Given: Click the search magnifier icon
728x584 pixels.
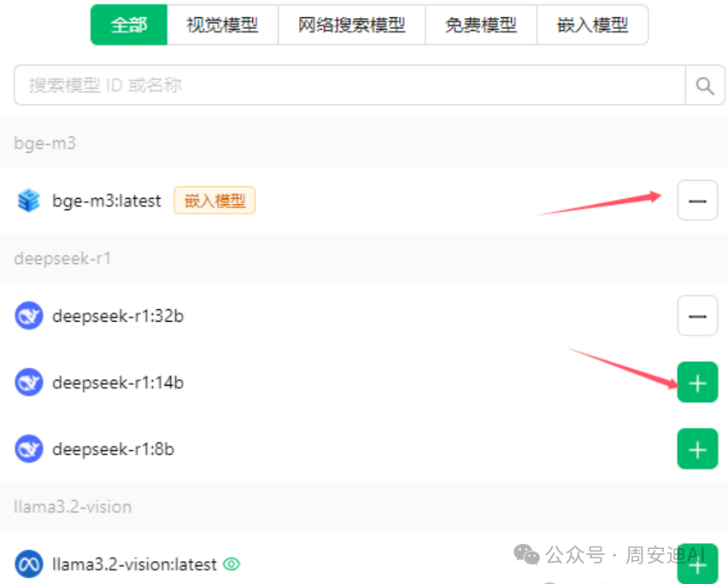Looking at the screenshot, I should point(705,85).
